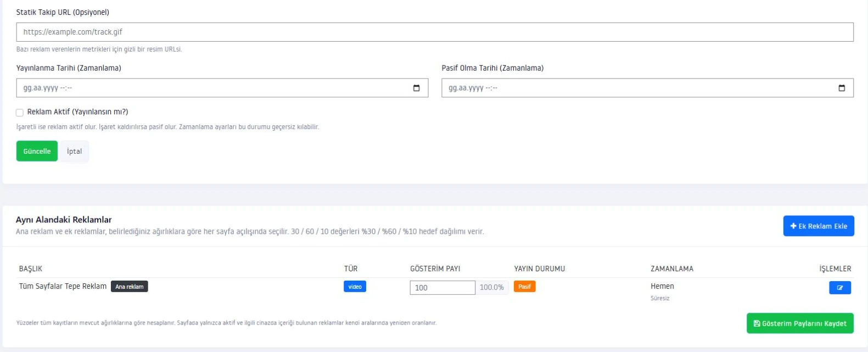868x352 pixels.
Task: Click the Ana reklam badge
Action: [130, 287]
